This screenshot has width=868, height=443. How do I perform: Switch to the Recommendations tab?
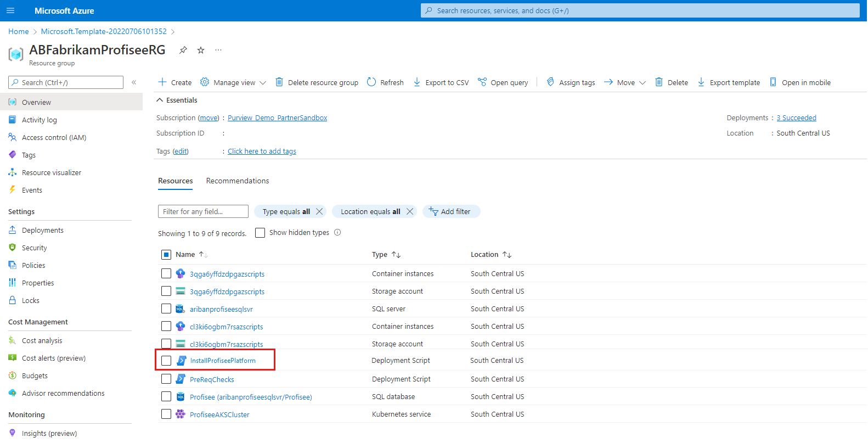238,181
